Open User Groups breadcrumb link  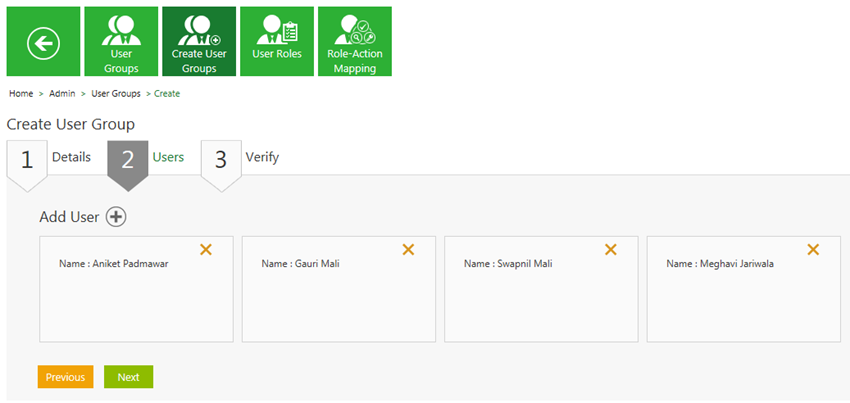point(116,94)
